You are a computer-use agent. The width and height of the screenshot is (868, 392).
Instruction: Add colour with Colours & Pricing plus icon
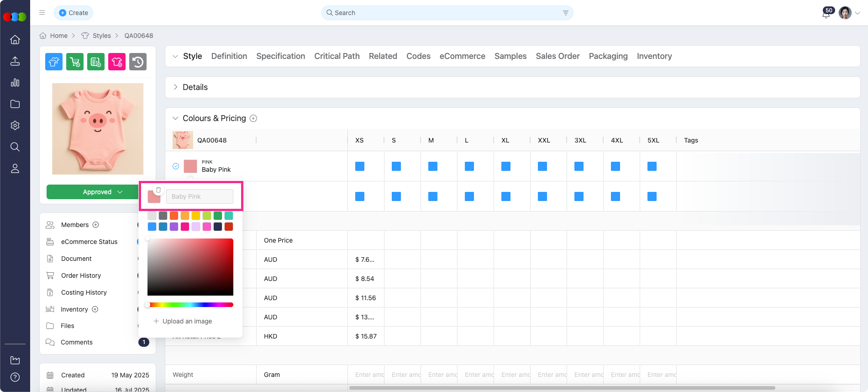253,118
